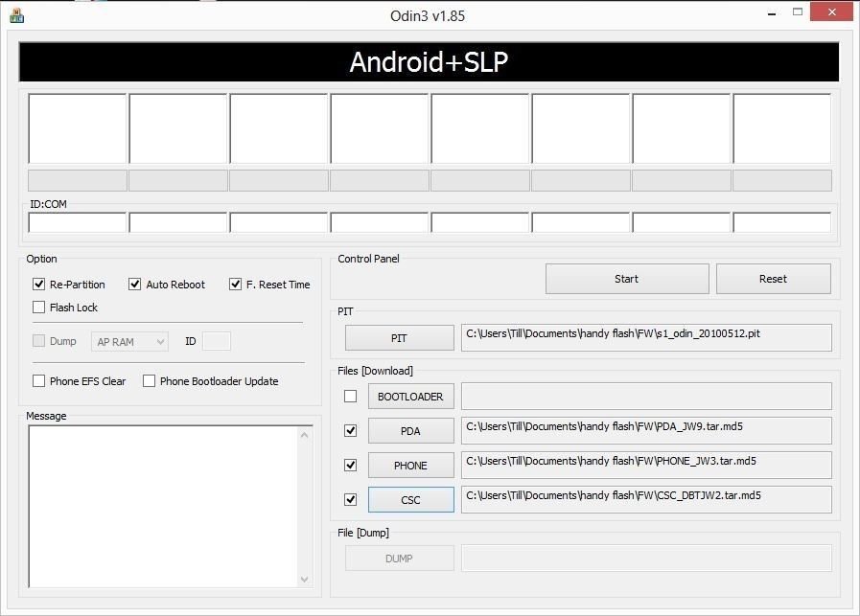Disable F. Reset Time option
This screenshot has height=616, width=860.
[235, 284]
